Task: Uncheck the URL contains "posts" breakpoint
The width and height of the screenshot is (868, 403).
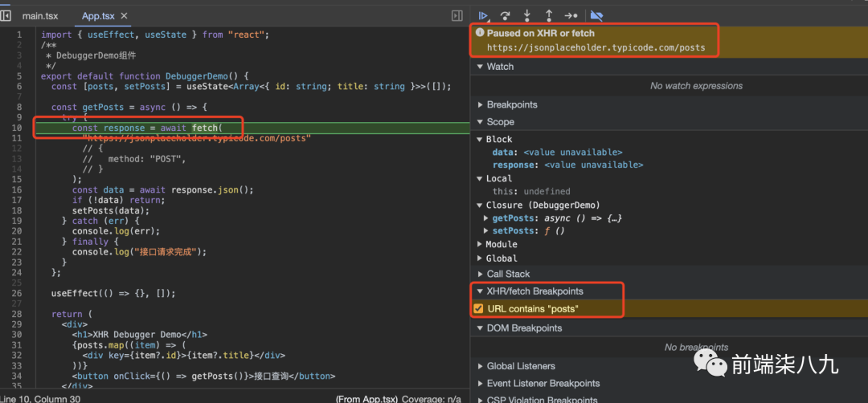Action: click(x=479, y=309)
